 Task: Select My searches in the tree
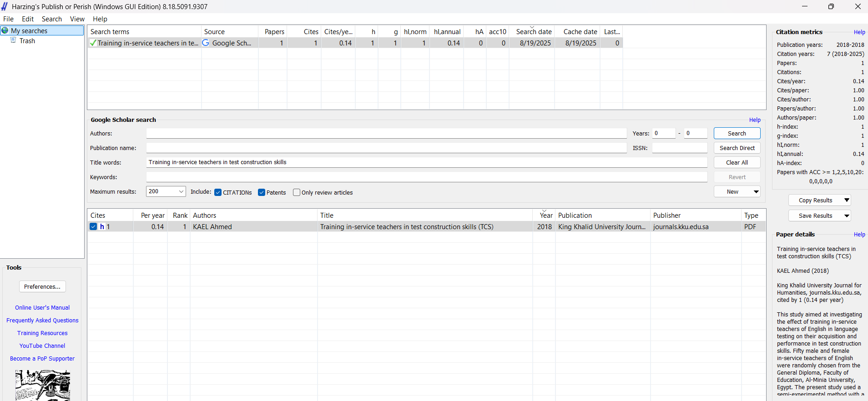29,30
